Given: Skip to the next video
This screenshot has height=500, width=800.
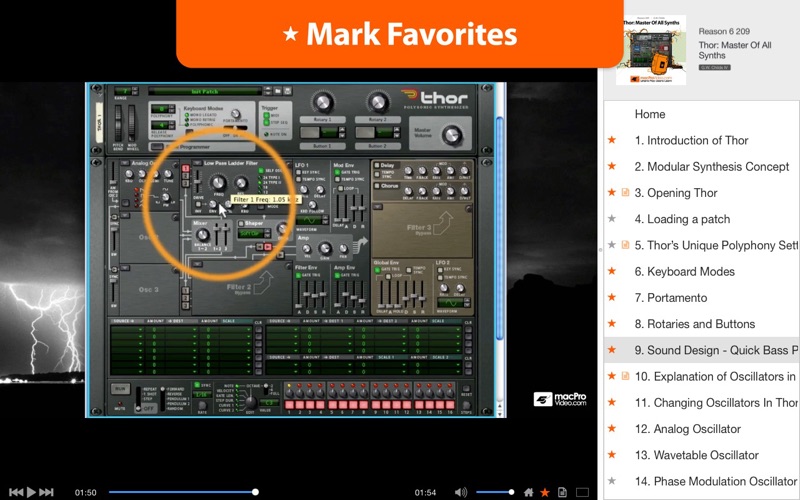Looking at the screenshot, I should point(46,492).
